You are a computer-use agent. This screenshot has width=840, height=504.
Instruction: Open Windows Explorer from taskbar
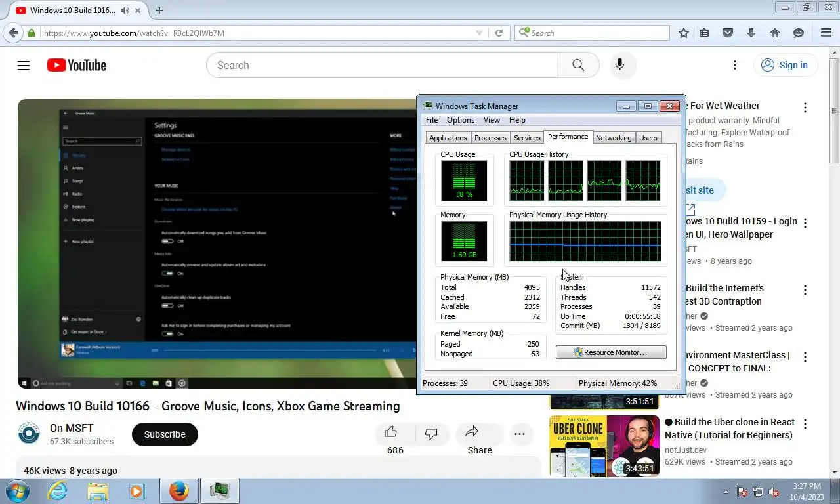(98, 491)
